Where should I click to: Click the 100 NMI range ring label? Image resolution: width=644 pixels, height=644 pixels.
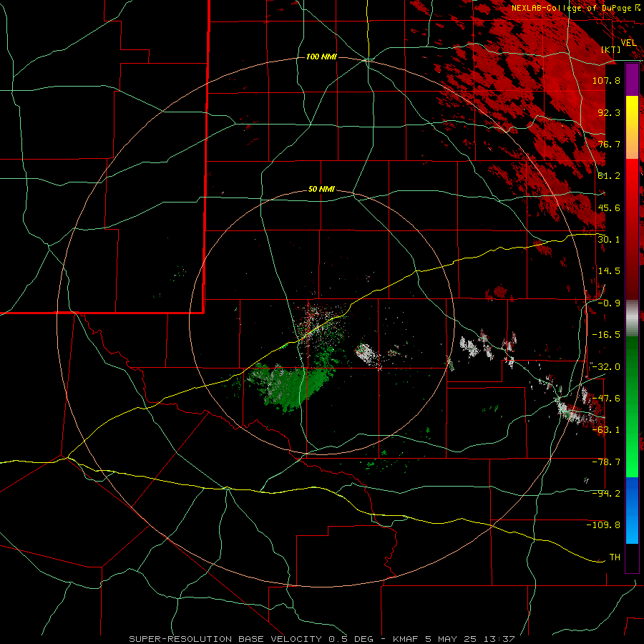coord(321,57)
